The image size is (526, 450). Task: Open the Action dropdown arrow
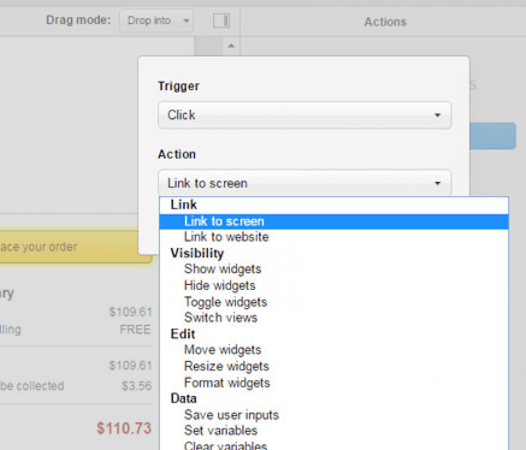(437, 183)
